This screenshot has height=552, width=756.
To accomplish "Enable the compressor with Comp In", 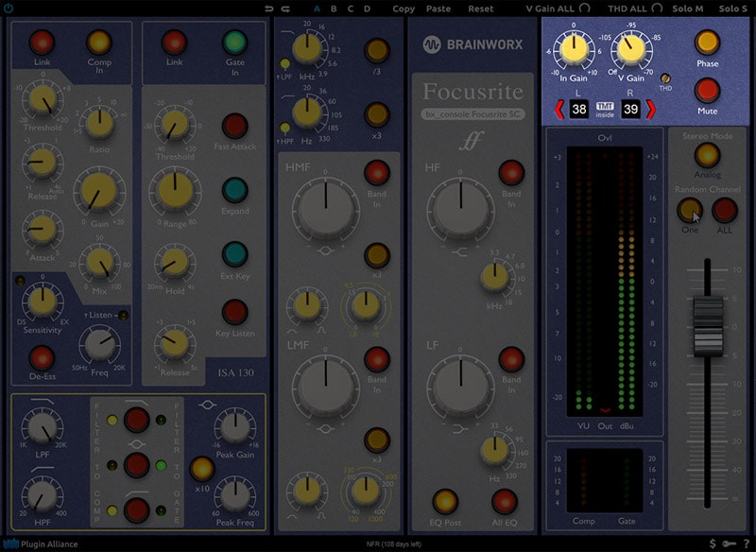I will [x=99, y=43].
